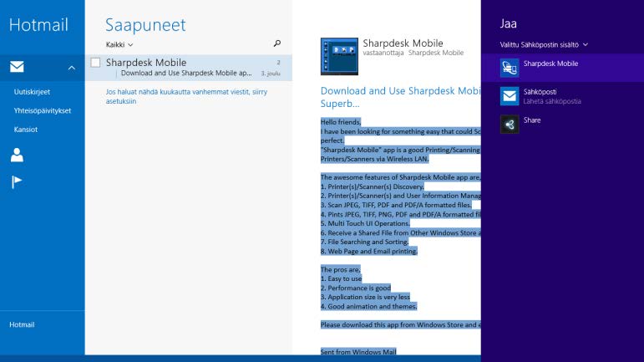Click the recipient Sharpdesk Mobile after vastaanottaja
The width and height of the screenshot is (644, 362).
point(436,53)
